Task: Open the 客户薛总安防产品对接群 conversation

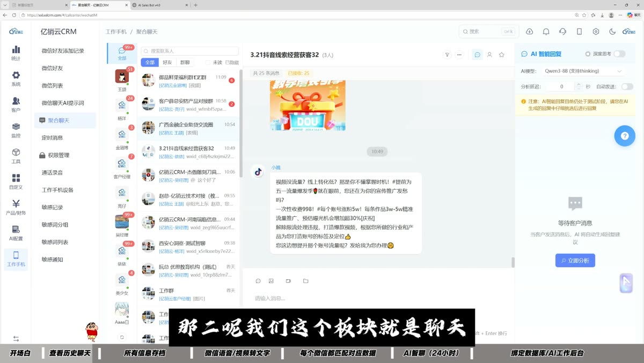Action: click(188, 104)
